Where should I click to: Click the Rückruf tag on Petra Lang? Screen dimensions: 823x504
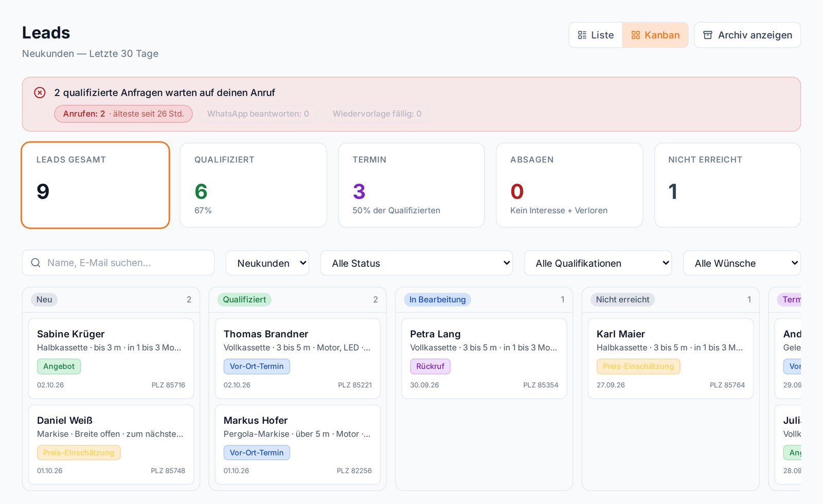pyautogui.click(x=430, y=366)
